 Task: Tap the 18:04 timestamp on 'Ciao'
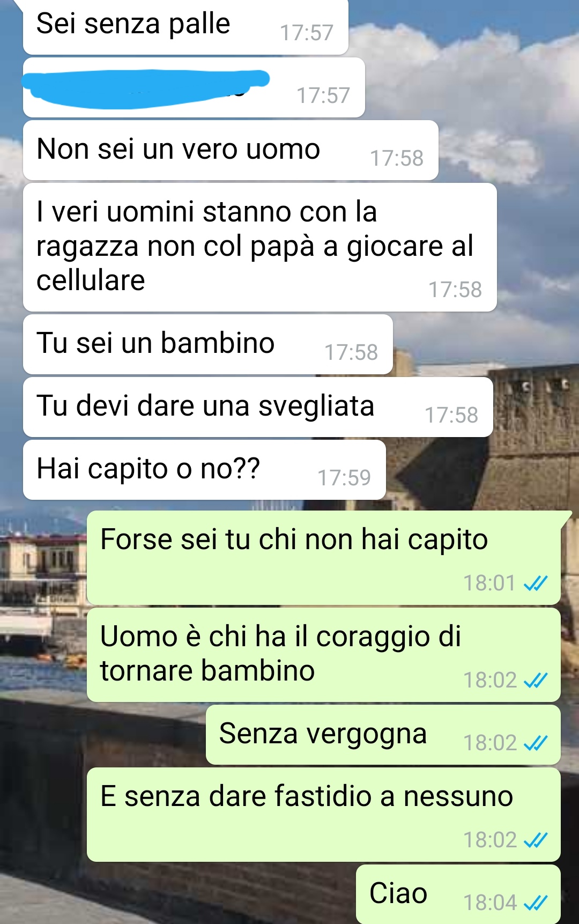point(490,903)
